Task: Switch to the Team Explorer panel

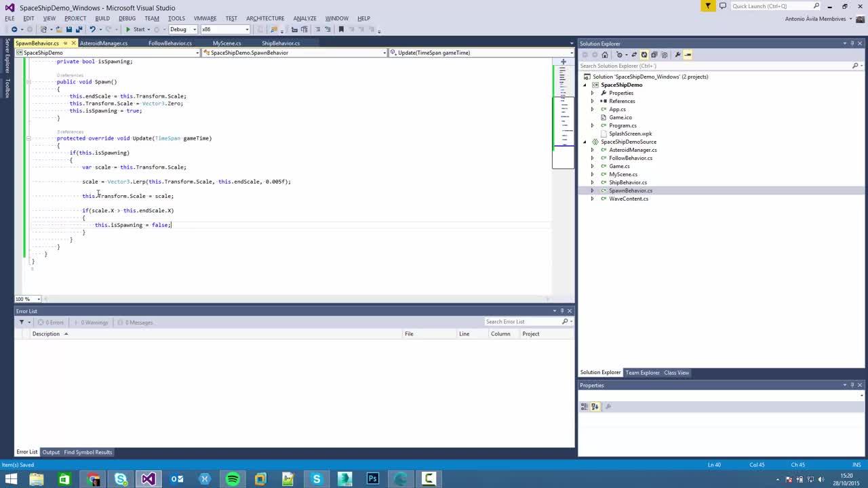Action: coord(642,372)
